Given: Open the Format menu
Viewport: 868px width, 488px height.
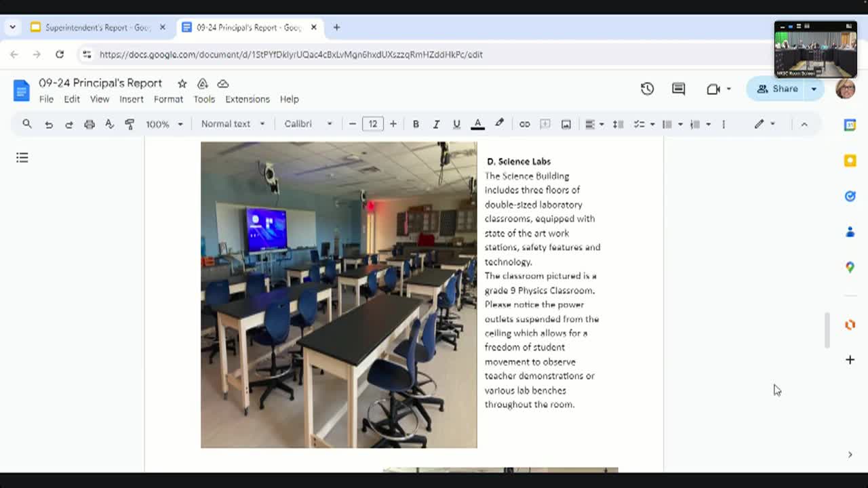Looking at the screenshot, I should (168, 99).
